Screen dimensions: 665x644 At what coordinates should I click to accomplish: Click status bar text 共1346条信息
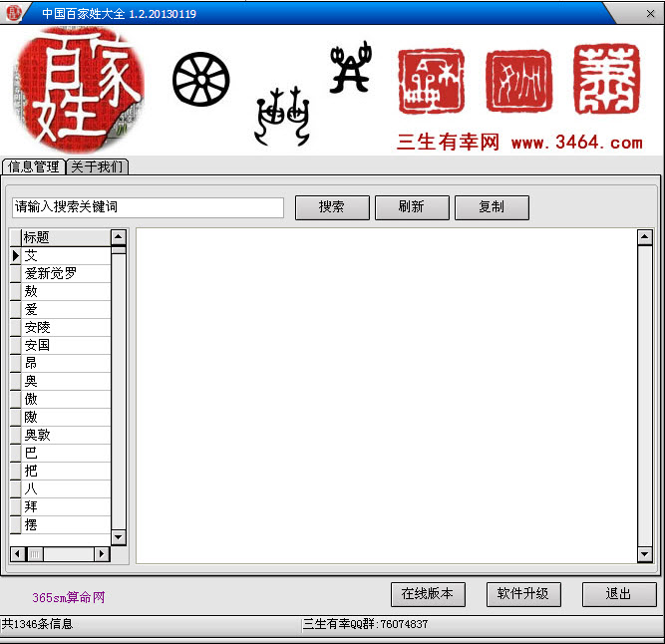coord(37,624)
